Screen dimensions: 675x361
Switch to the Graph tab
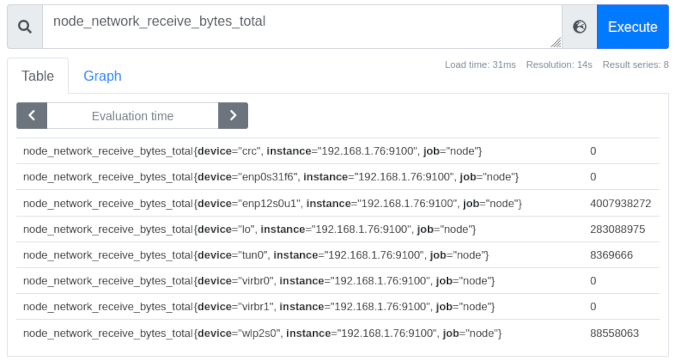[x=102, y=76]
